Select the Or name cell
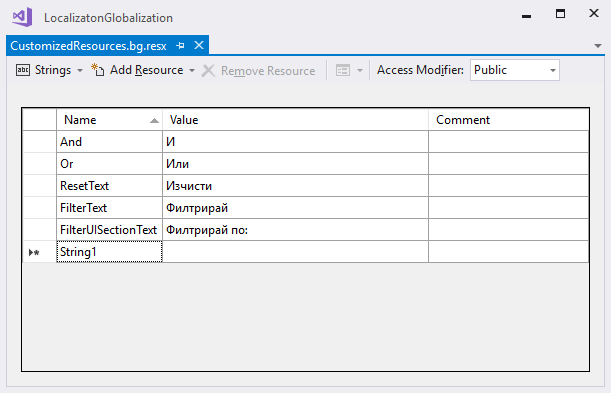 109,164
